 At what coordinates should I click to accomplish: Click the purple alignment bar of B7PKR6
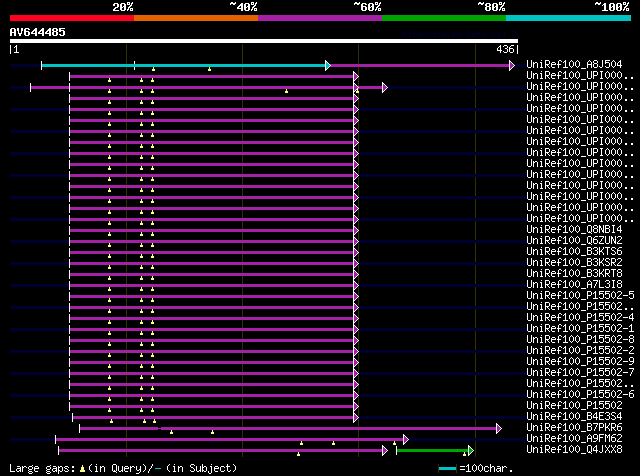pos(288,429)
